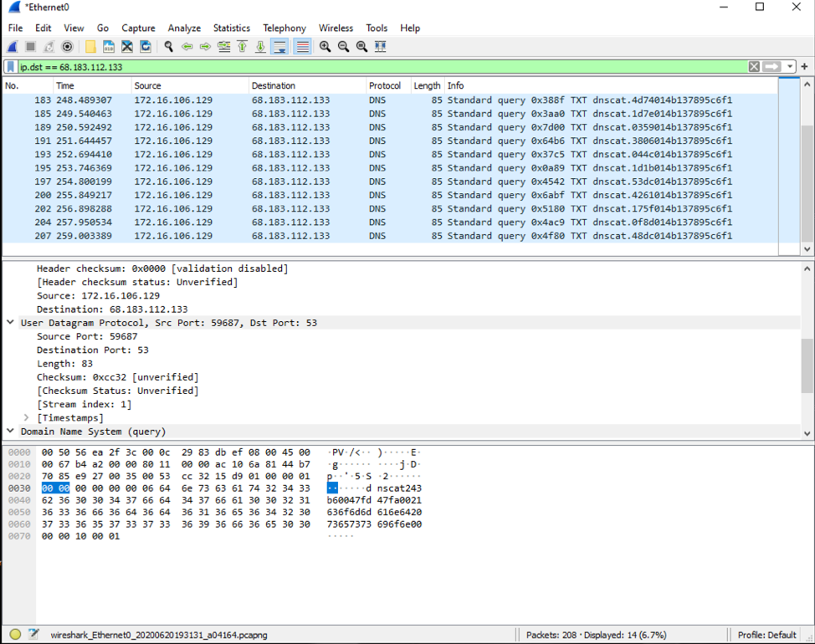Select the Stream index: 1 line

click(x=84, y=404)
